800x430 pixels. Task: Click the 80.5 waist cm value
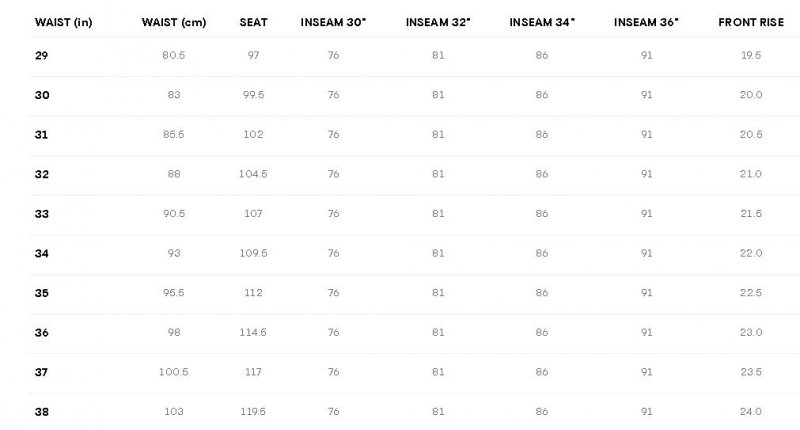click(x=174, y=55)
